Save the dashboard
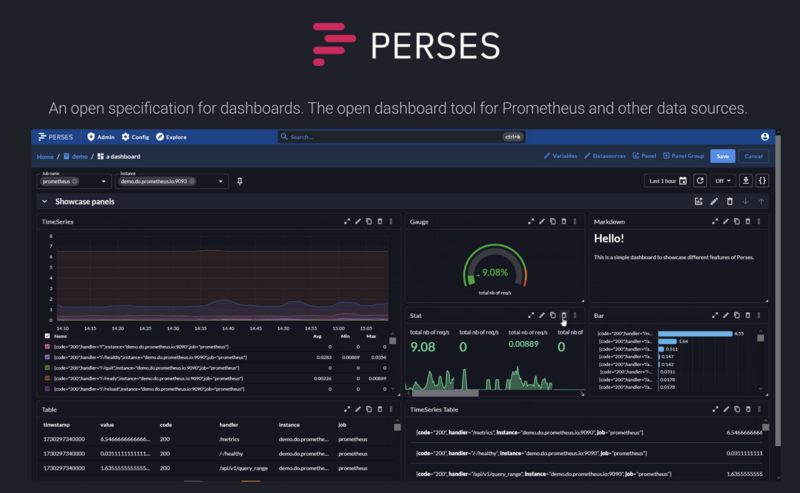The image size is (800, 493). point(722,156)
